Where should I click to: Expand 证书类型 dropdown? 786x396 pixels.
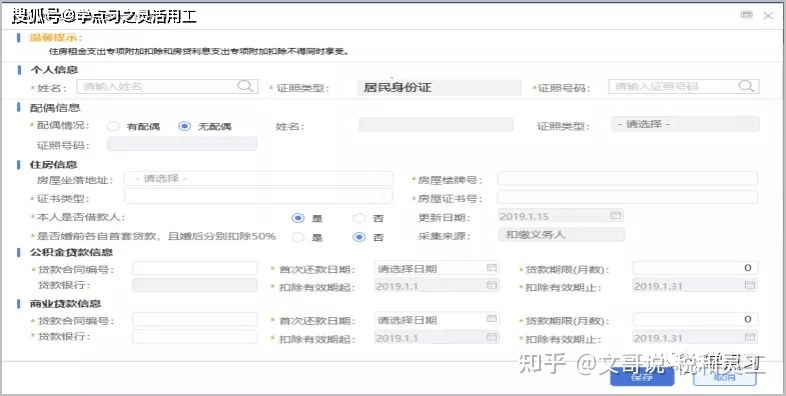(x=258, y=196)
